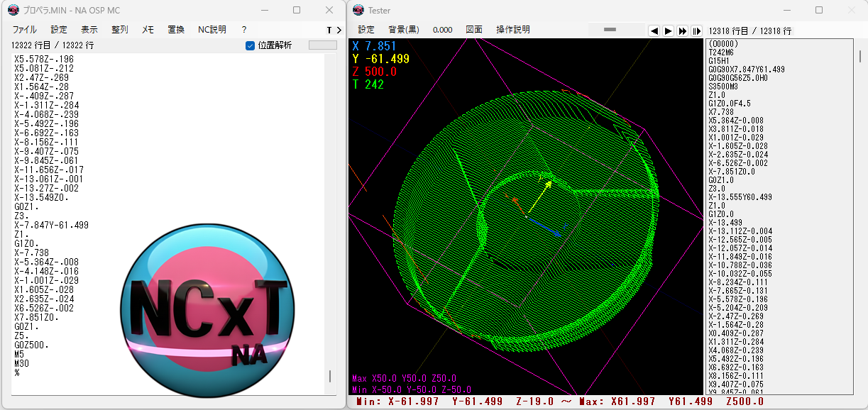Toggle the 背景(黒) background setting

(x=403, y=30)
